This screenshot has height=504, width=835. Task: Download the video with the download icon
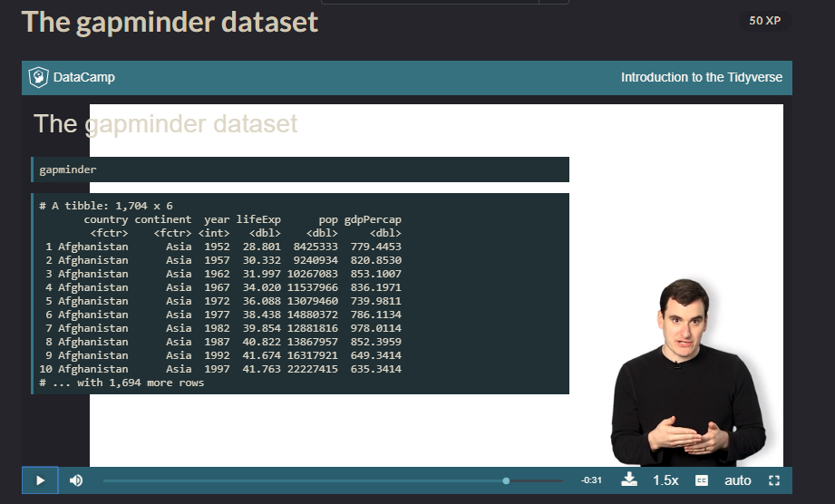coord(629,480)
